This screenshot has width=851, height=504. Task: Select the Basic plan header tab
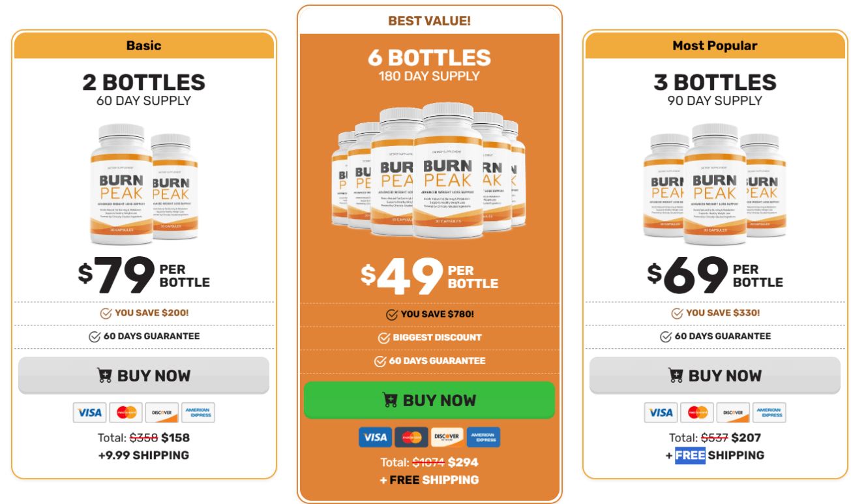coord(144,46)
